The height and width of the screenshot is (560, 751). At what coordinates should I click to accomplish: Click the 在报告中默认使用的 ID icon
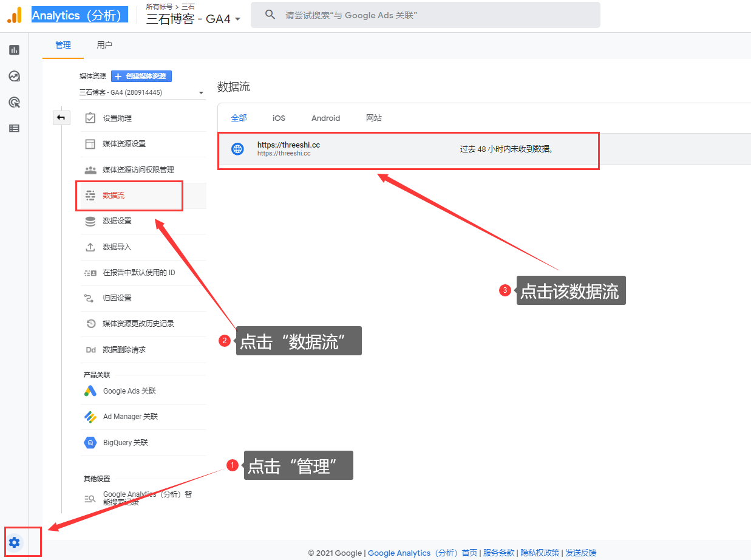[90, 273]
